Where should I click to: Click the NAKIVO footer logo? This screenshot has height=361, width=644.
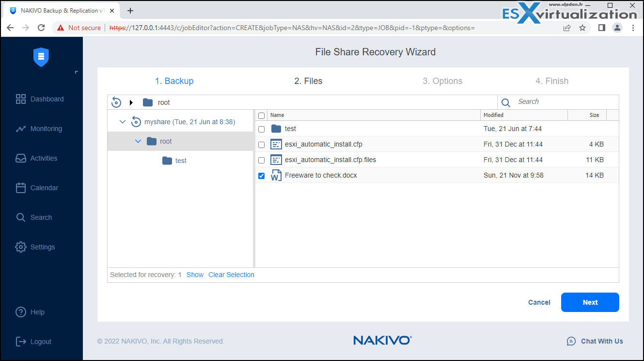(x=382, y=341)
